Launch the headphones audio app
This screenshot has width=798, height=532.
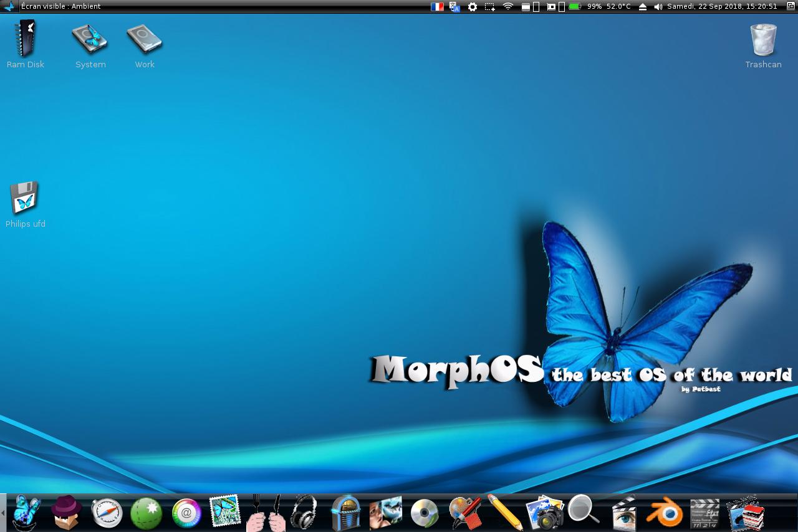[x=304, y=513]
